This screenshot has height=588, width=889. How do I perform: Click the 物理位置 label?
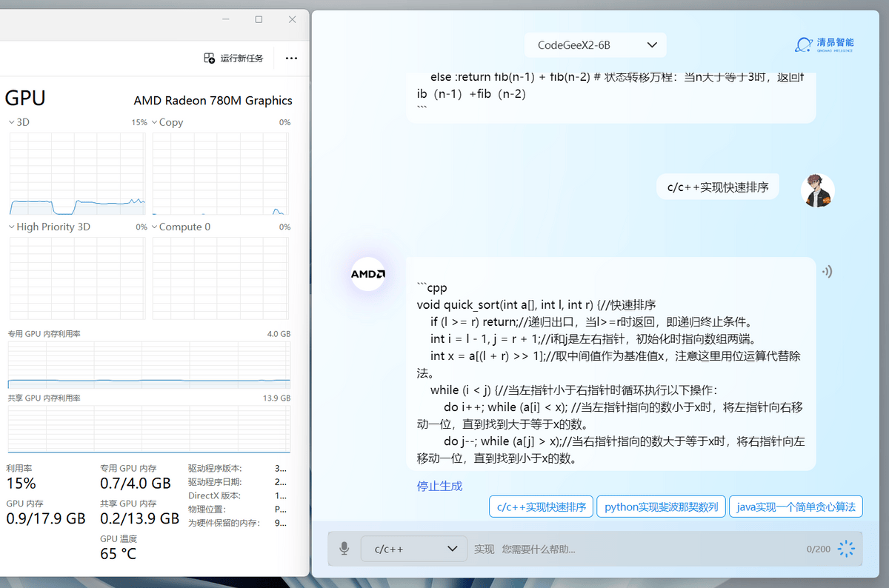[207, 510]
